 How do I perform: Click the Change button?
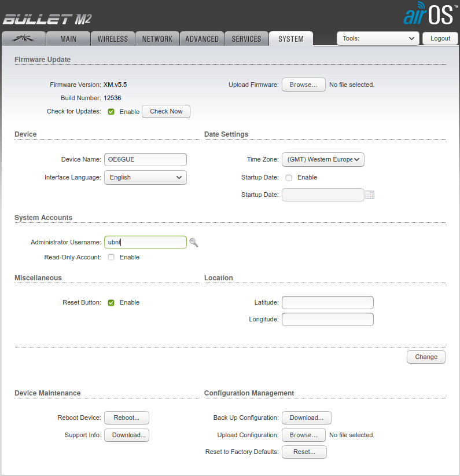point(426,357)
